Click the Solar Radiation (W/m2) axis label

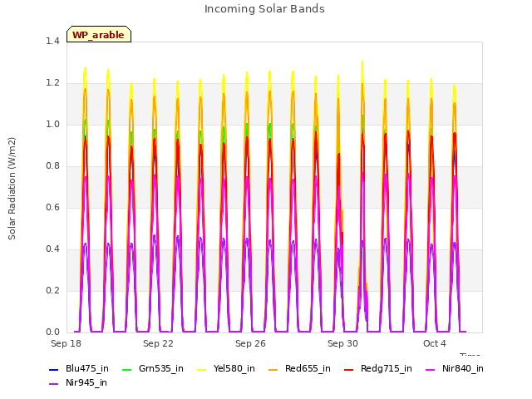click(x=12, y=189)
